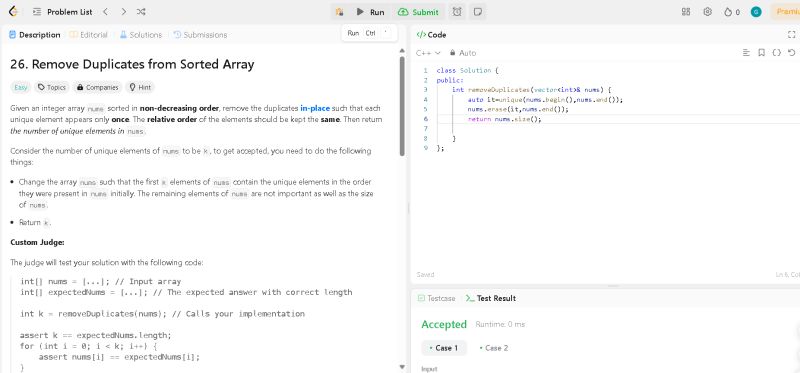Run the code with the Run button

[370, 12]
